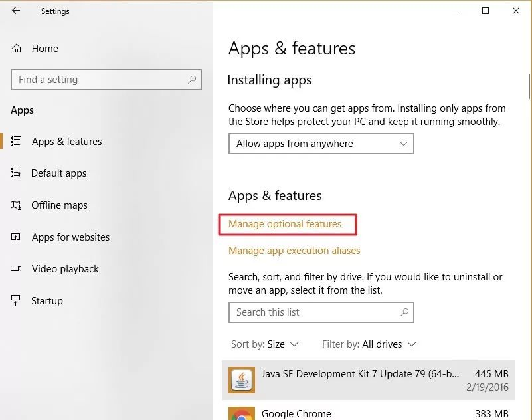The height and width of the screenshot is (420, 532).
Task: Click the Apps & features list icon
Action: pyautogui.click(x=15, y=141)
